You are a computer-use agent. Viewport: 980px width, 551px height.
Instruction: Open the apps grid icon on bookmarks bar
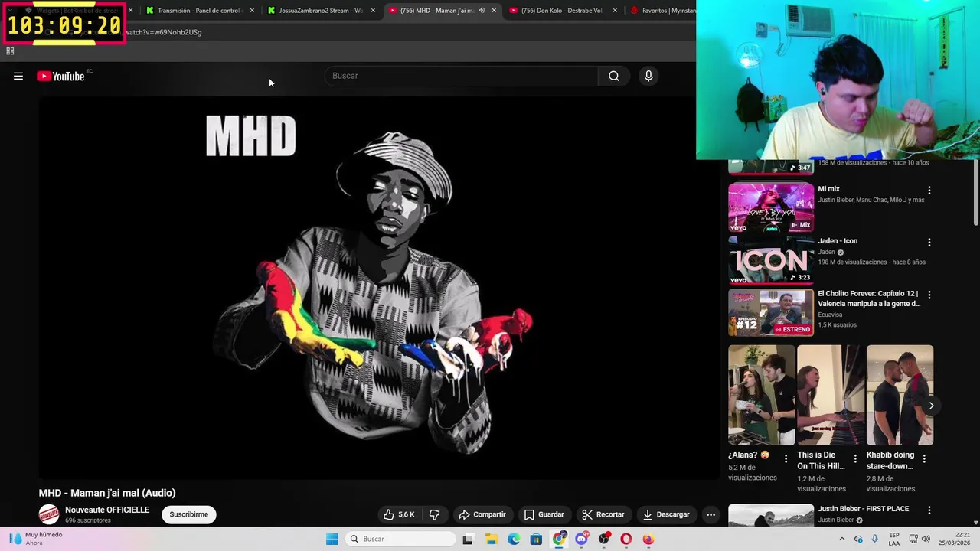(10, 51)
